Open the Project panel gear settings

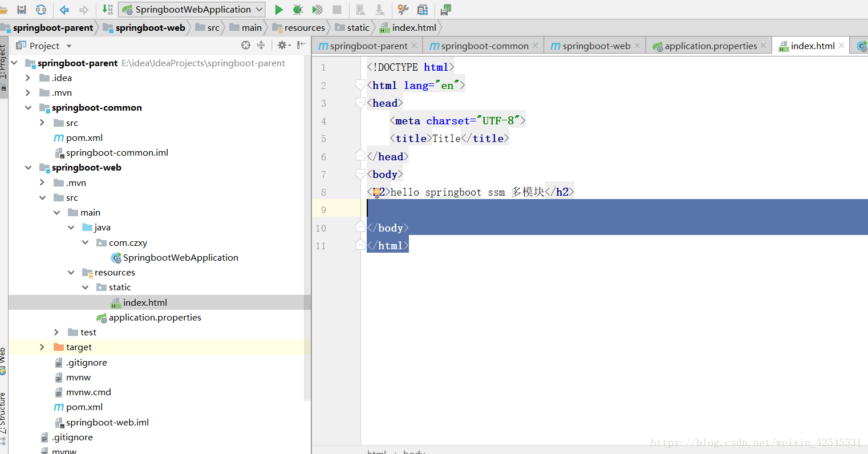point(283,46)
